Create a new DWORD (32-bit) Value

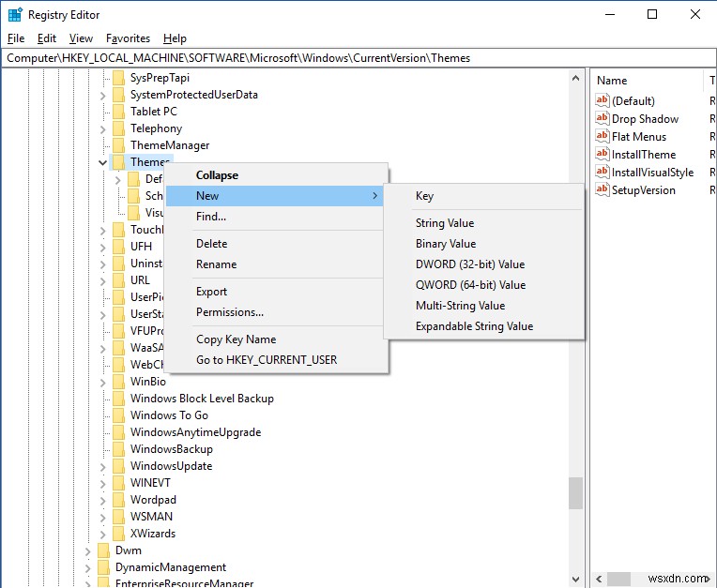tap(484, 264)
